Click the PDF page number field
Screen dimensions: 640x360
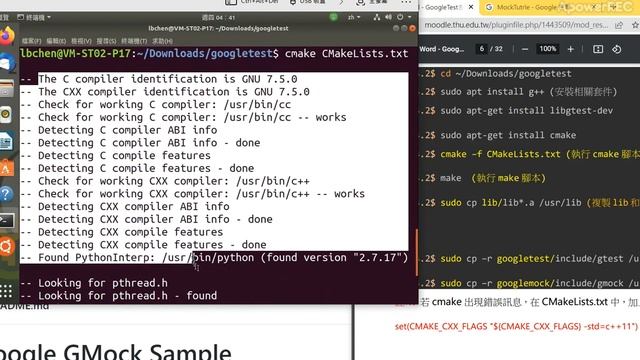(x=482, y=49)
